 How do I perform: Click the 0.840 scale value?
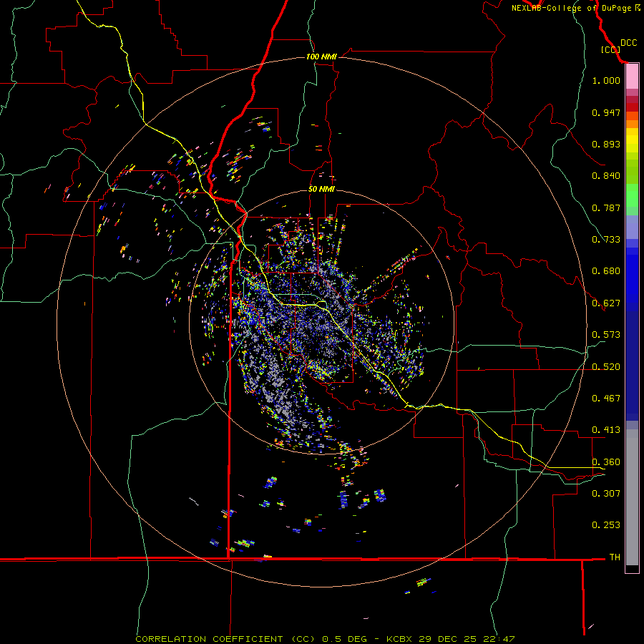(606, 176)
